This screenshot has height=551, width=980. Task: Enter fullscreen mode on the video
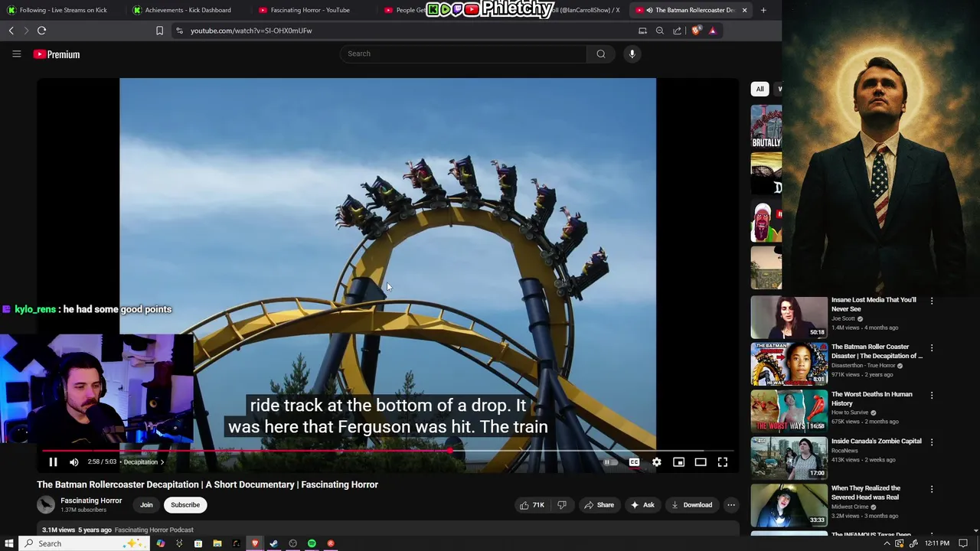tap(722, 462)
